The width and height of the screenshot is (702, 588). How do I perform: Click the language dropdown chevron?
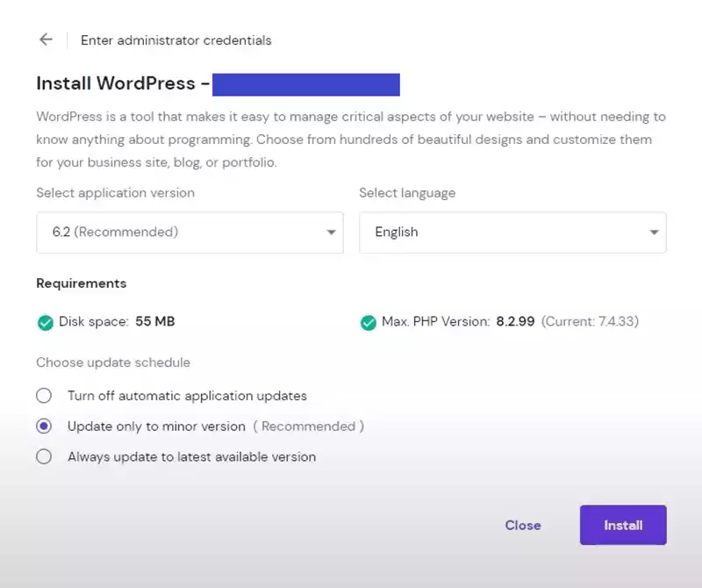[654, 233]
